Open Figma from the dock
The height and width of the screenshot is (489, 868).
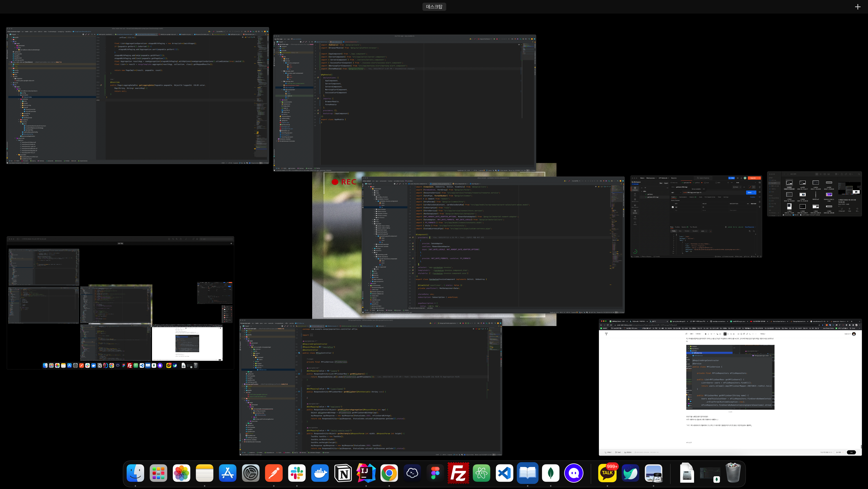pos(435,473)
